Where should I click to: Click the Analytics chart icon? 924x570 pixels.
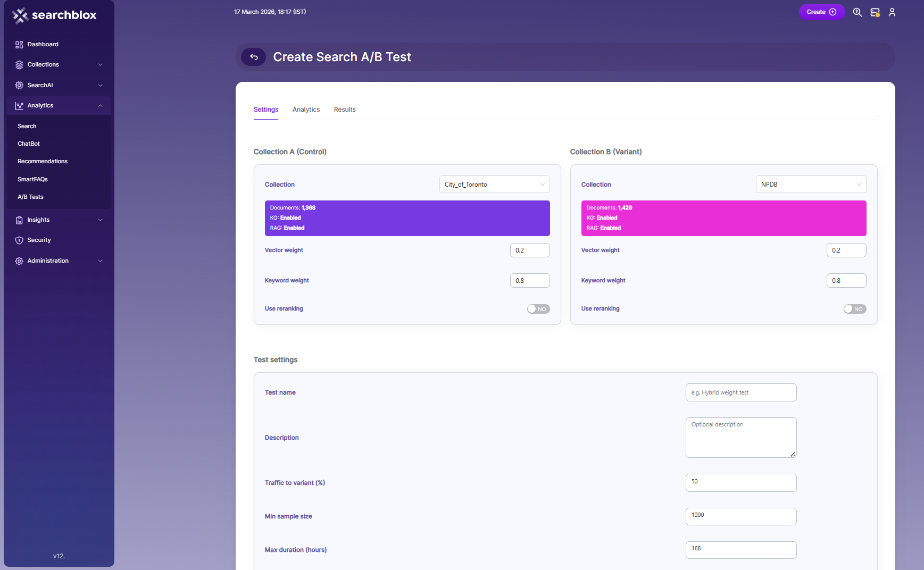pyautogui.click(x=19, y=106)
